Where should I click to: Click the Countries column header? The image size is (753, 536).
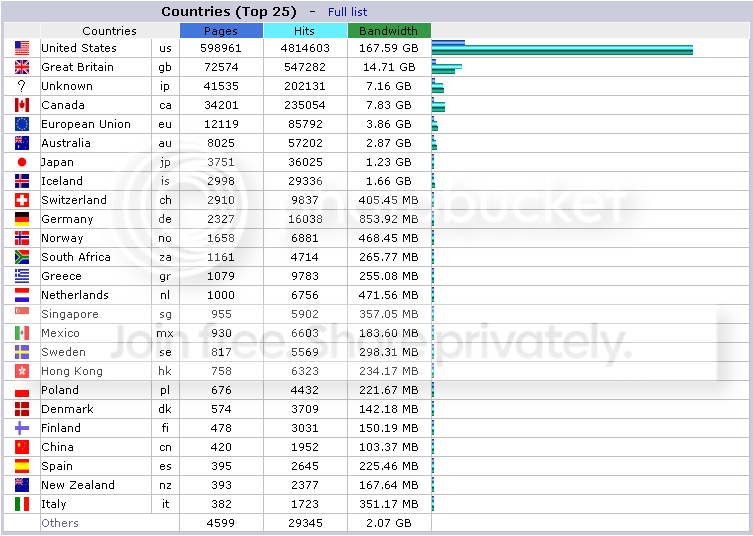click(109, 31)
